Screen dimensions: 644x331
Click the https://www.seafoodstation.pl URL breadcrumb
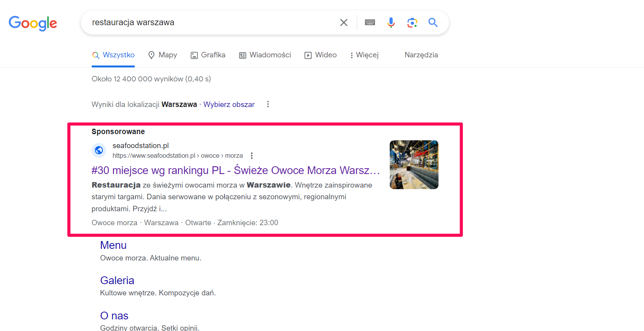[178, 155]
